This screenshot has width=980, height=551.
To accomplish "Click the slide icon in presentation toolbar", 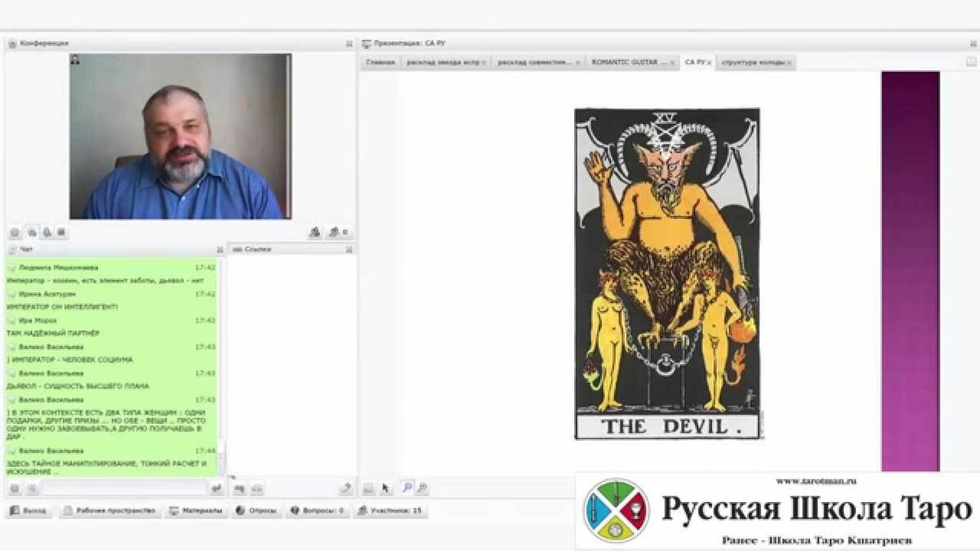I will [x=368, y=488].
